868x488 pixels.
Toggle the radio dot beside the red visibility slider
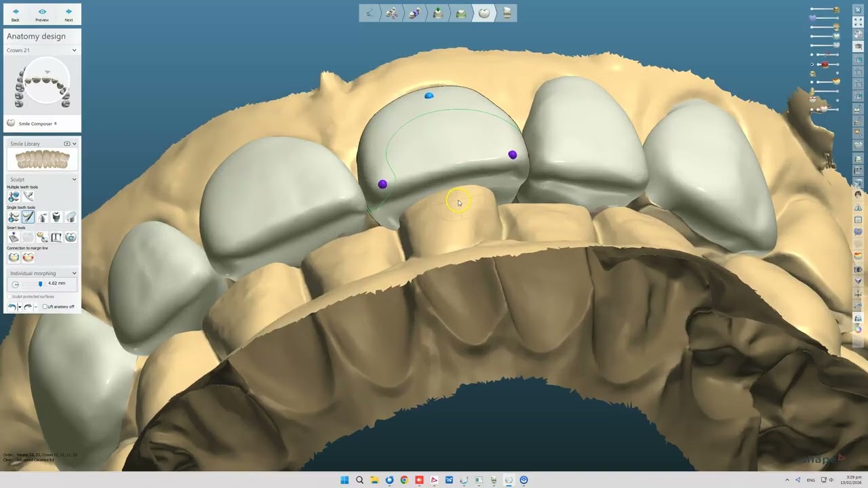point(812,65)
